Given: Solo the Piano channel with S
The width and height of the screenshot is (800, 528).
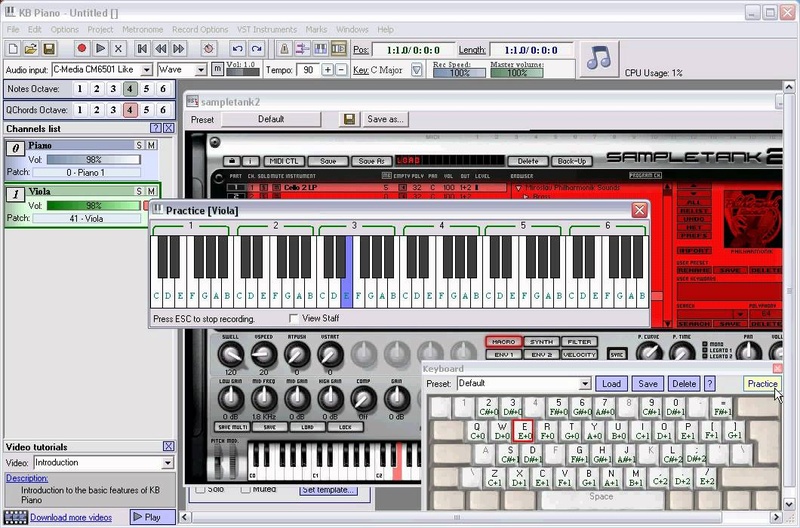Looking at the screenshot, I should coord(139,145).
